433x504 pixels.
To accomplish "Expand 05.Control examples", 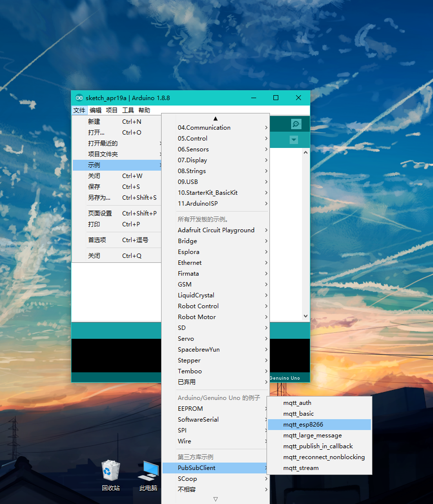I will click(215, 139).
